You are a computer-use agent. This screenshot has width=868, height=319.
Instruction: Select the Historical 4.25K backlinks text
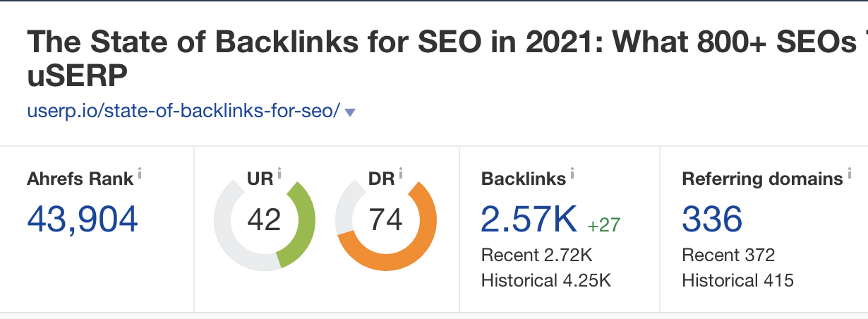pyautogui.click(x=546, y=280)
